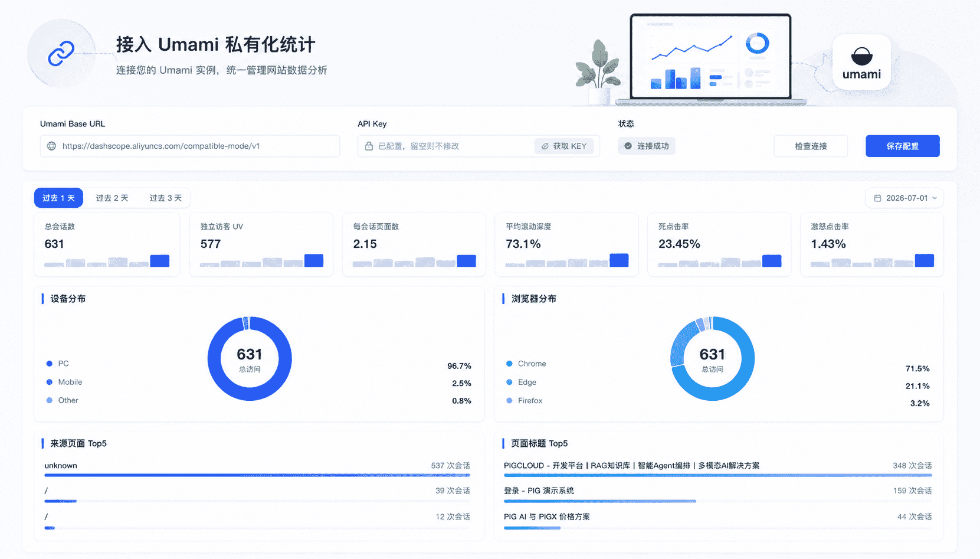Screen dimensions: 980x559
Task: Click the value 73.1%
Action: (523, 244)
